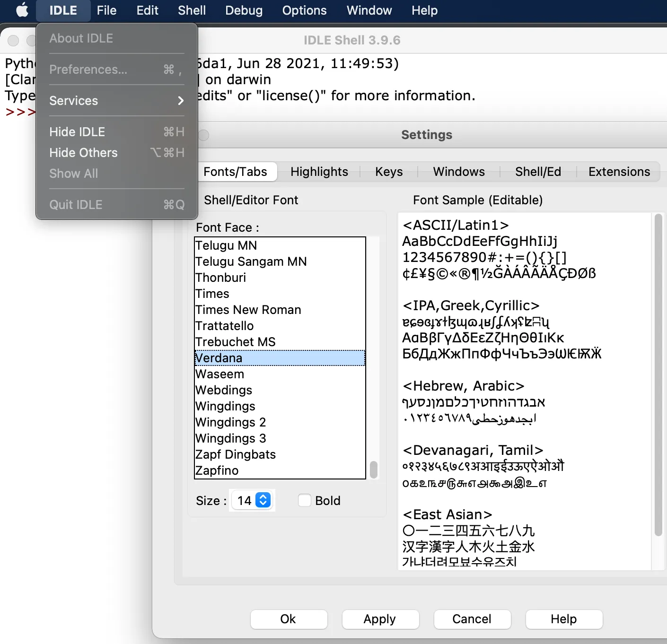Switch to the Fonts/Tabs tab
The height and width of the screenshot is (644, 667).
click(x=236, y=172)
